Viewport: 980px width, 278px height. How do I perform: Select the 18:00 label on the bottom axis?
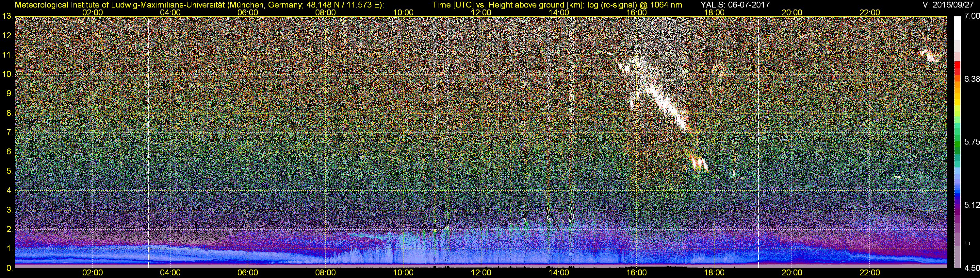click(x=714, y=273)
